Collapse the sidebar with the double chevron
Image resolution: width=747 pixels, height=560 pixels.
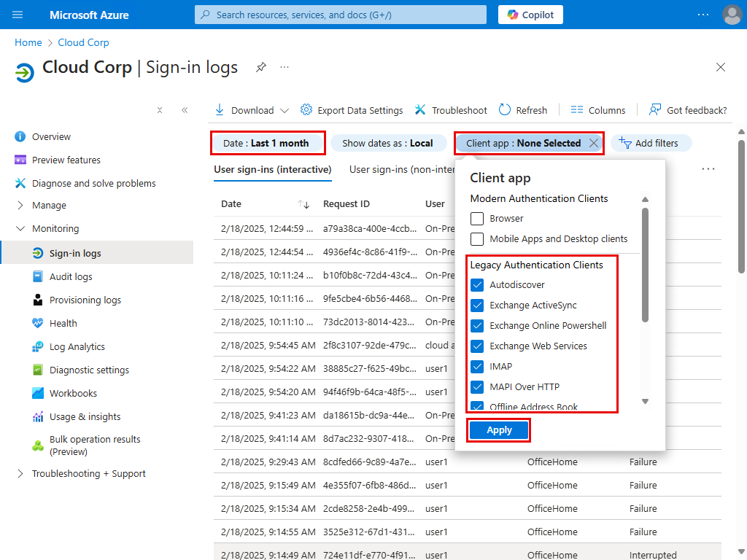pyautogui.click(x=185, y=110)
